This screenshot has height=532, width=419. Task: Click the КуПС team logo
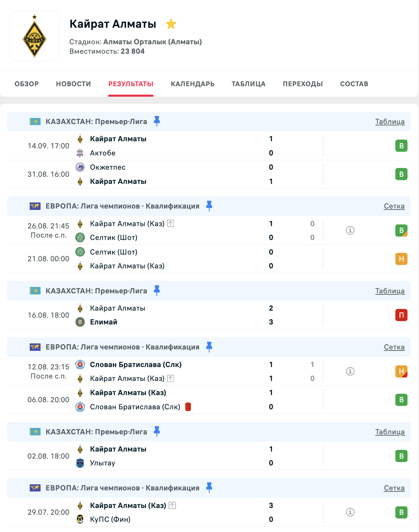80,519
